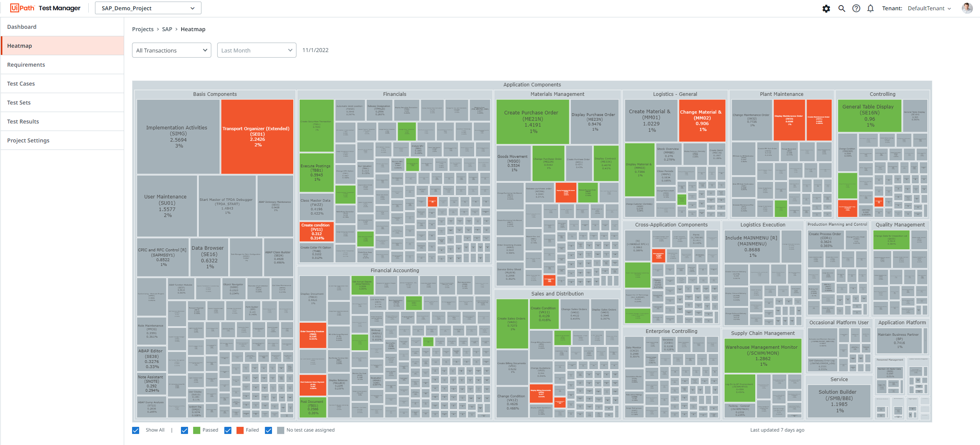Click the user profile avatar
The height and width of the screenshot is (445, 980).
[967, 8]
